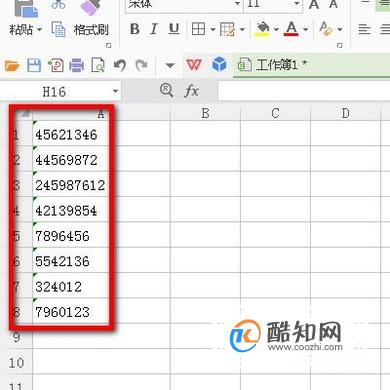Click the insert function fx icon
Image resolution: width=390 pixels, height=390 pixels.
coord(191,90)
